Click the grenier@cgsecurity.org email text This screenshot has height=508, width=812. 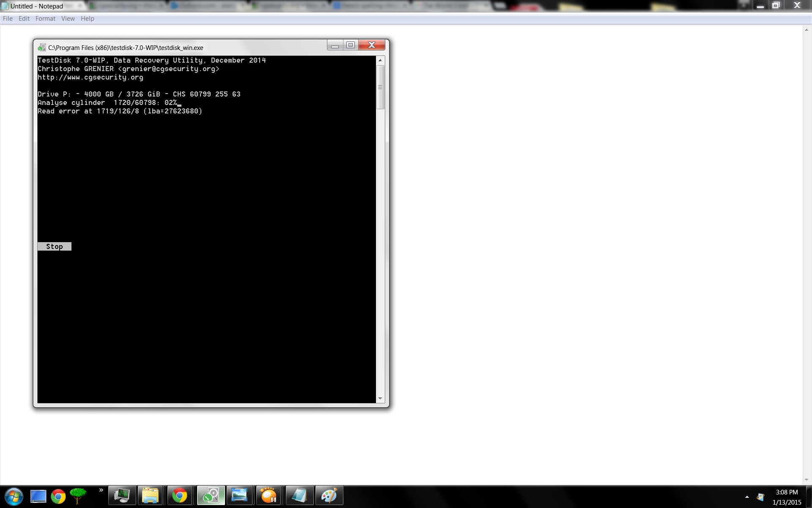[x=169, y=69]
